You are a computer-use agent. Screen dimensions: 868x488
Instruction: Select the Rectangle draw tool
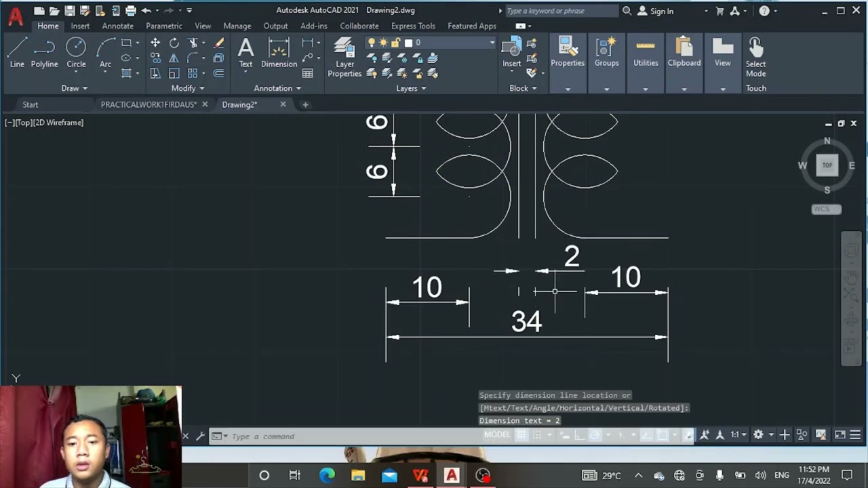pos(126,43)
